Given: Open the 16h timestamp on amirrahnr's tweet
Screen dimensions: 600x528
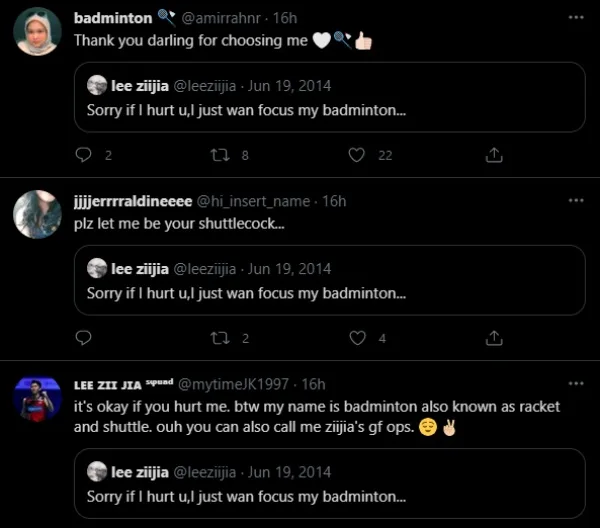Looking at the screenshot, I should point(285,18).
